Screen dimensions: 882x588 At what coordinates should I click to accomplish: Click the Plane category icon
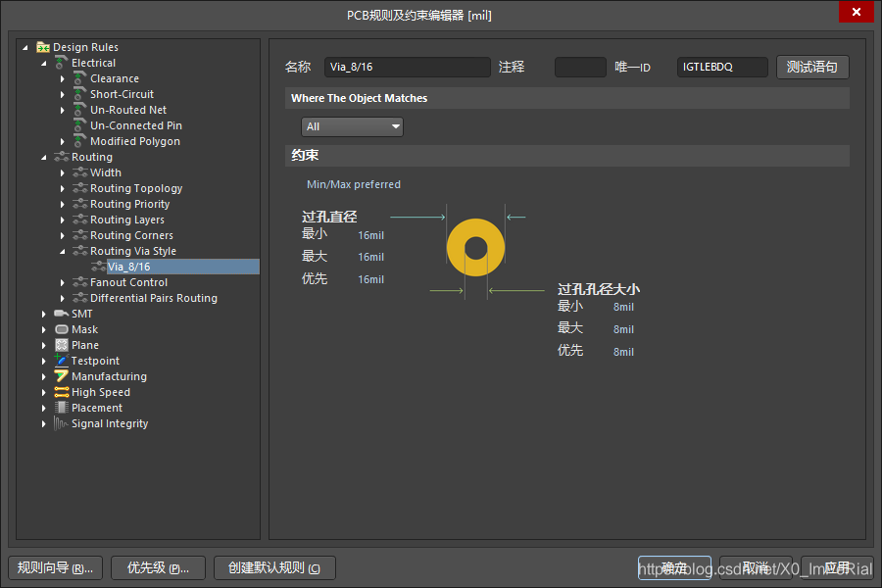62,346
